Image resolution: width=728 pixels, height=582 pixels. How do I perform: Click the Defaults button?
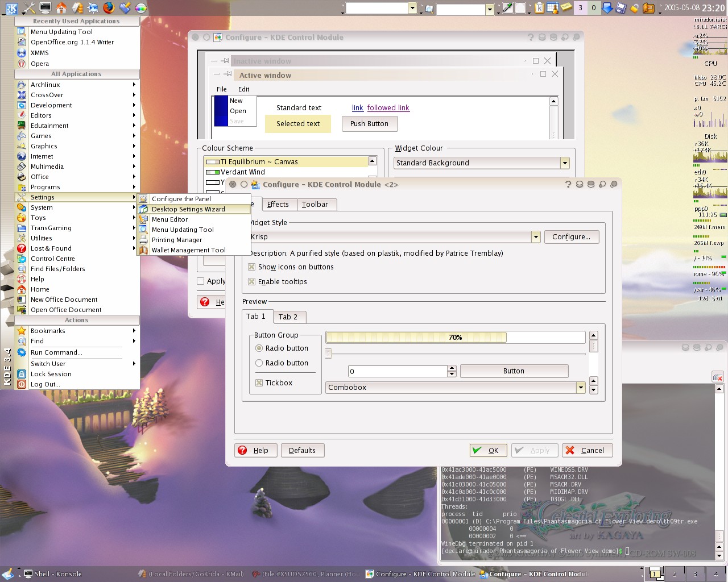pos(302,451)
